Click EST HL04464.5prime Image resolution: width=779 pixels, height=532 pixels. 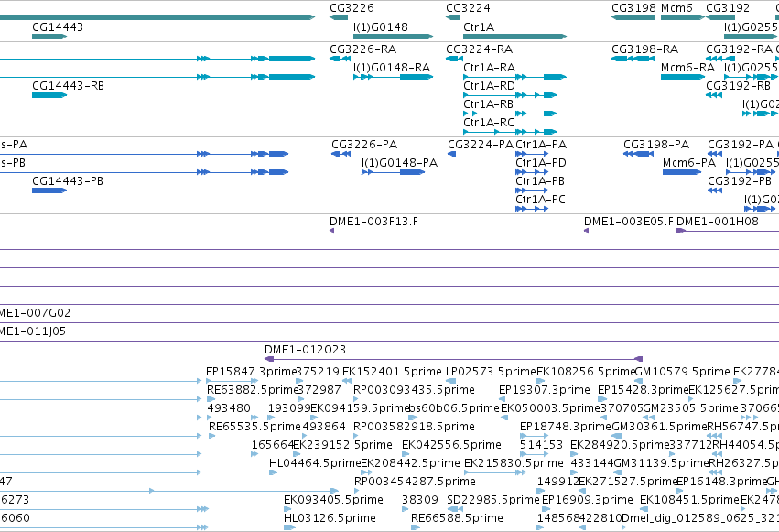pyautogui.click(x=273, y=472)
